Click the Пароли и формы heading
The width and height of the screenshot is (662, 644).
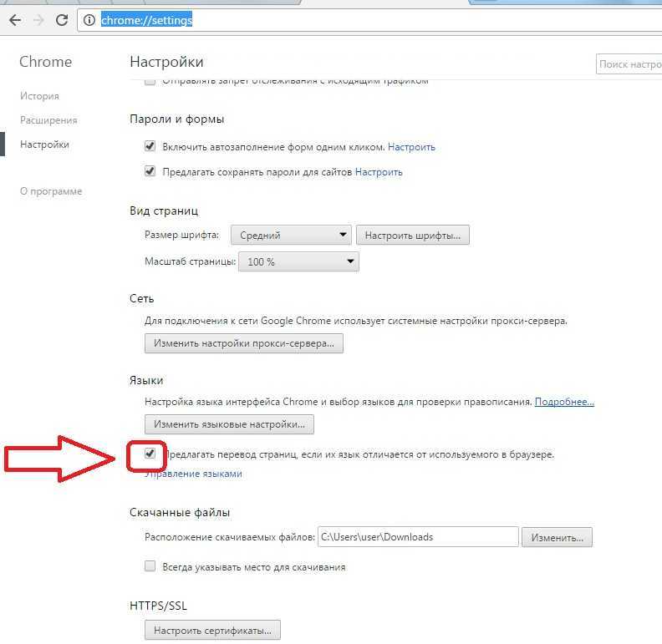pos(176,119)
